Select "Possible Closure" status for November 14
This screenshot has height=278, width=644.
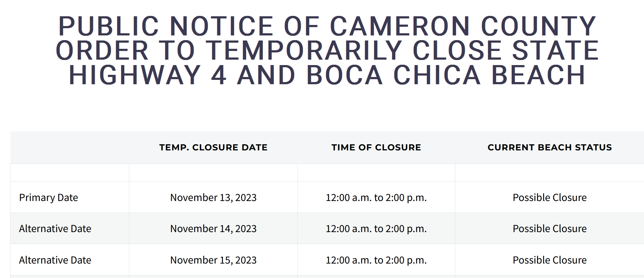(549, 229)
